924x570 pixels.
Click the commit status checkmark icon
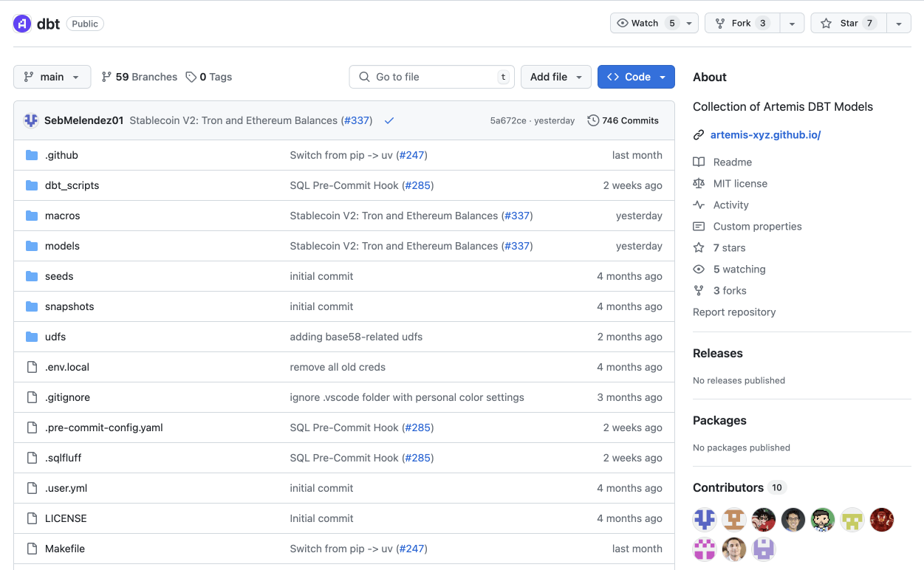click(x=389, y=120)
